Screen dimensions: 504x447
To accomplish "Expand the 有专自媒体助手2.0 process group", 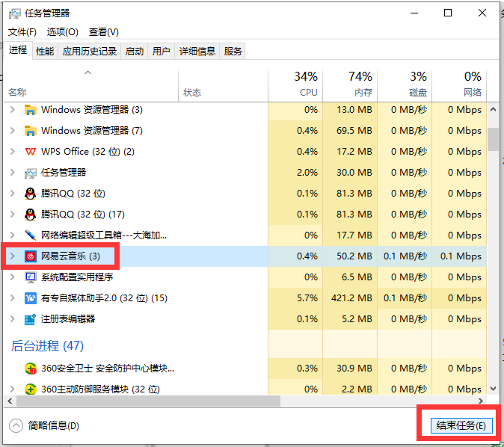I will click(x=13, y=298).
